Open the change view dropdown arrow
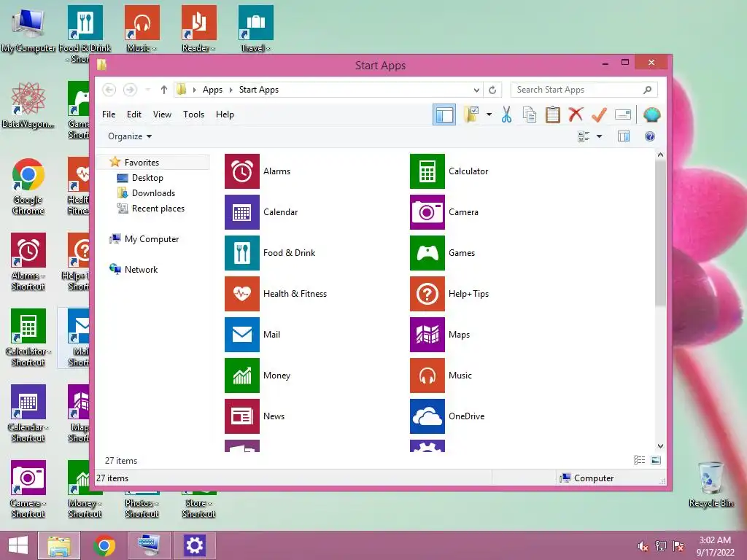 [600, 136]
